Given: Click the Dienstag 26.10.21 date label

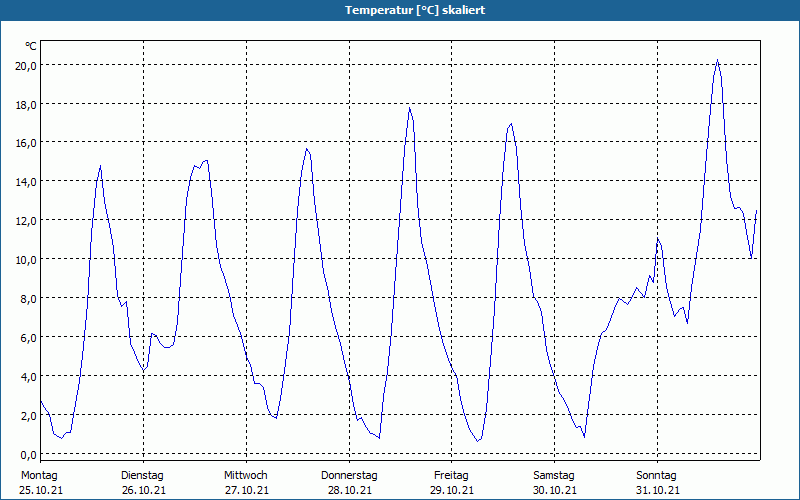Looking at the screenshot, I should (x=143, y=483).
